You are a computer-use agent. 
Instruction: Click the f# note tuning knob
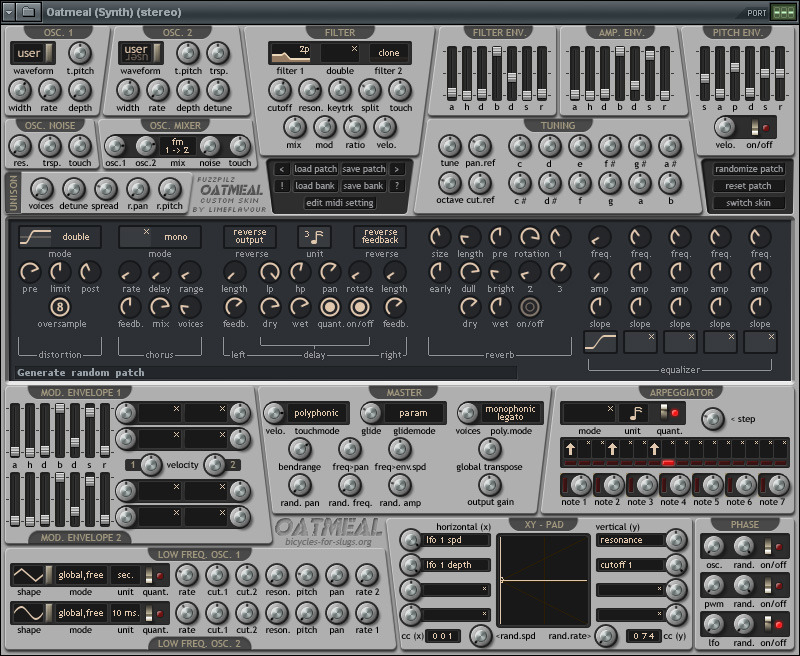610,146
